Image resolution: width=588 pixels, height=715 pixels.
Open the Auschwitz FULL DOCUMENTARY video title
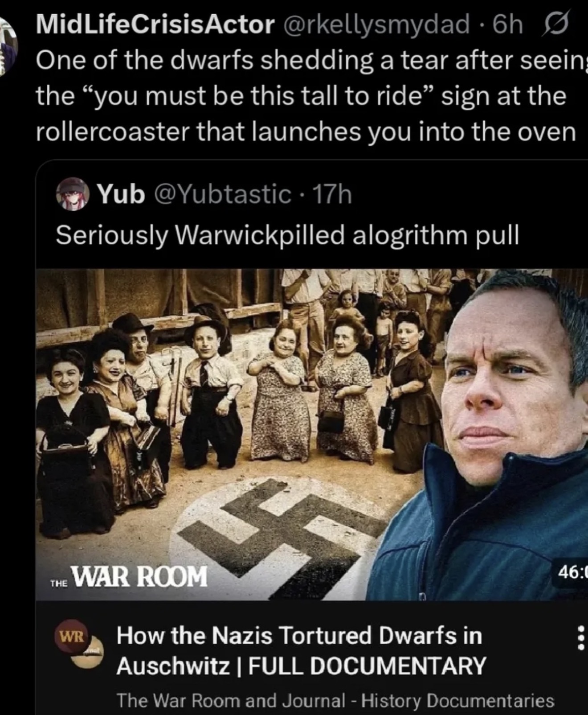tap(301, 650)
